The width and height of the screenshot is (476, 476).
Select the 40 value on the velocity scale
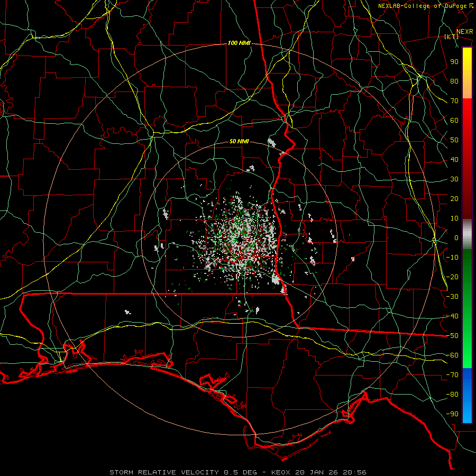pyautogui.click(x=454, y=160)
